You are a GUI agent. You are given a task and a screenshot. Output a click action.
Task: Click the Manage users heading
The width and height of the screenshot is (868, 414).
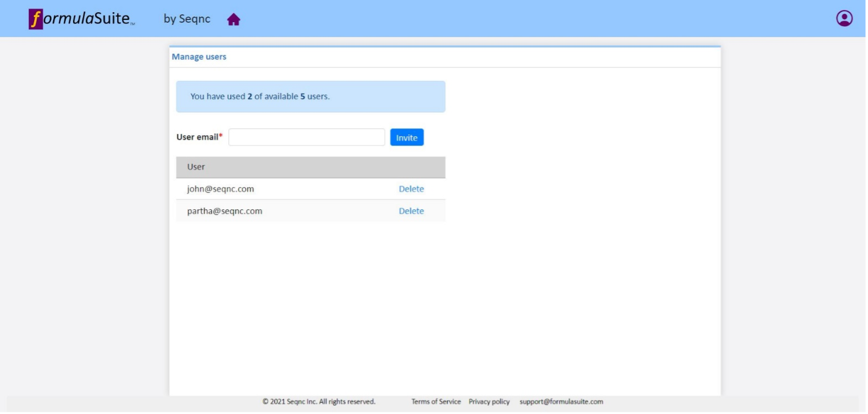click(x=199, y=56)
